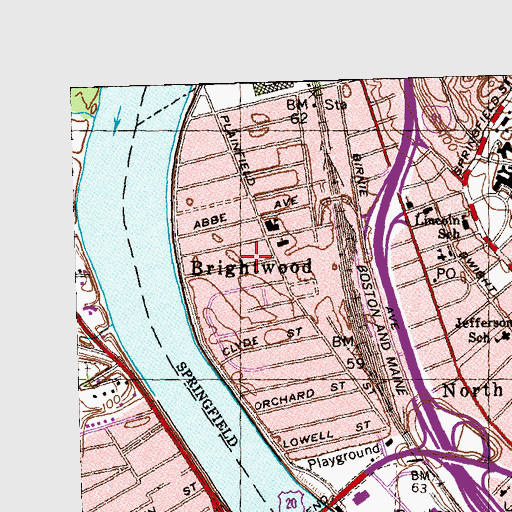
Task: Click the LOWELL street label
Action: [x=308, y=440]
